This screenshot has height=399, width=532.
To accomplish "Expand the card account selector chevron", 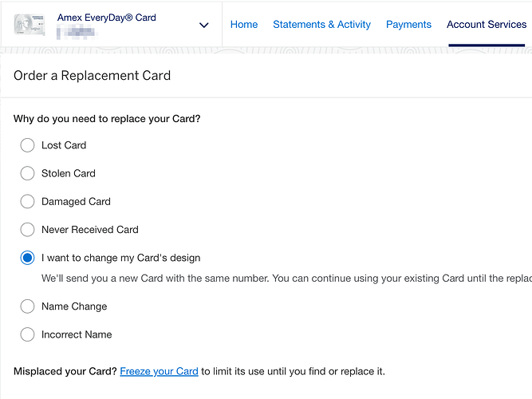I will tap(203, 26).
